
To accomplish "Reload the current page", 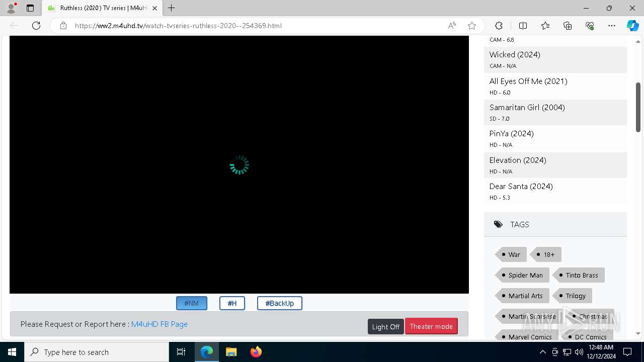I will coord(36,26).
